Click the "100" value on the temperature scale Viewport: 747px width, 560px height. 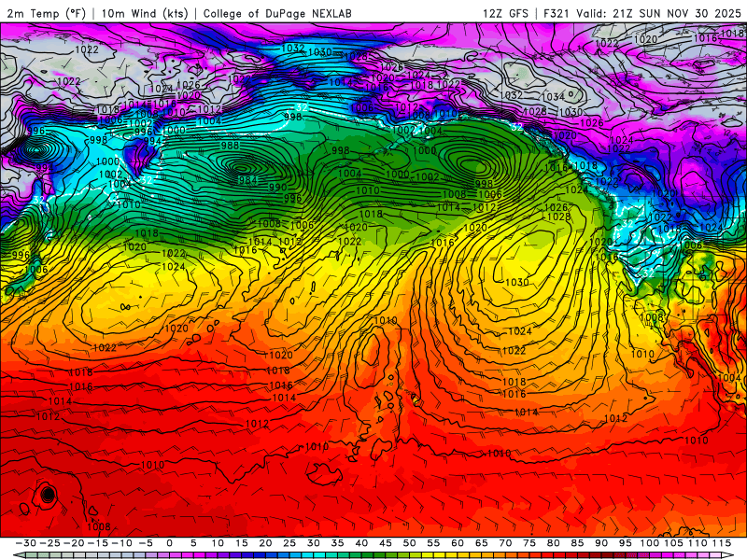[x=649, y=543]
